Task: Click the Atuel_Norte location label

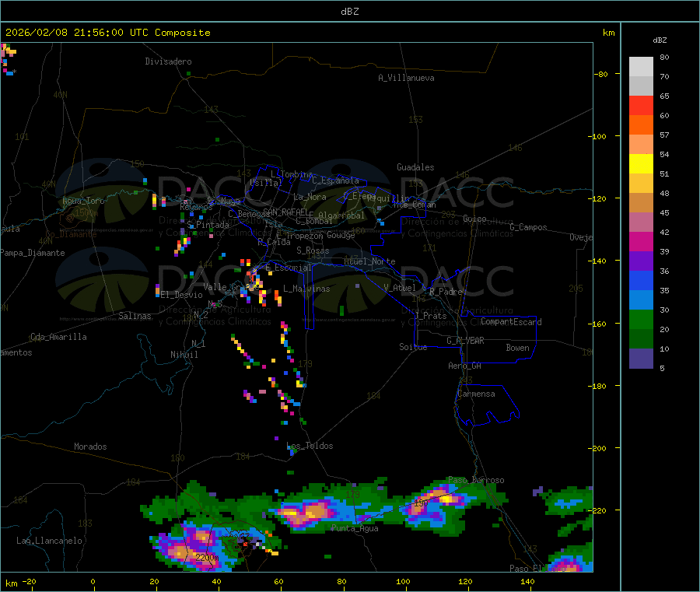Action: pos(369,261)
